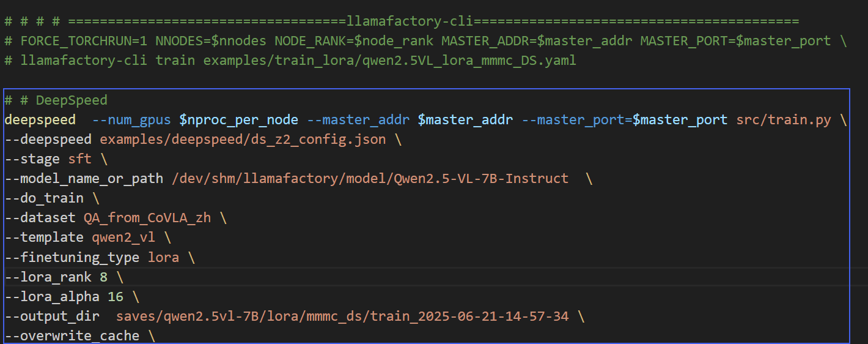Place cursor on the sft stage value
This screenshot has width=868, height=344.
point(79,159)
